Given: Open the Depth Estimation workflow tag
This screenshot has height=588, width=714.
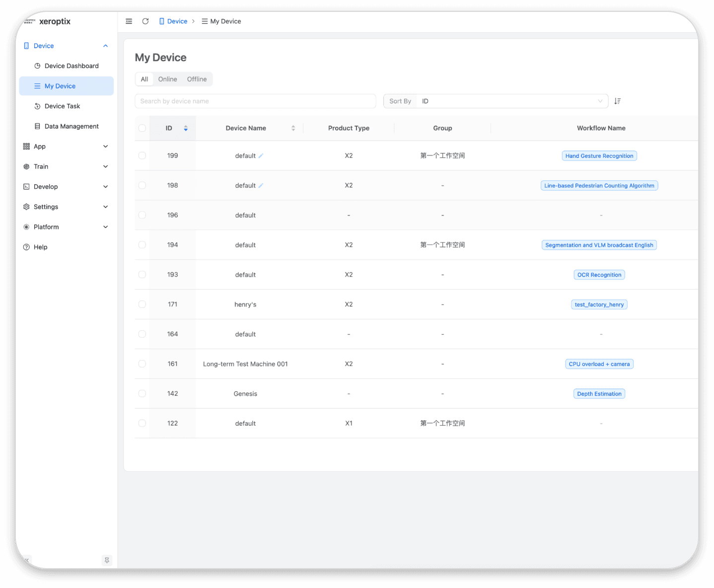Looking at the screenshot, I should pos(599,394).
